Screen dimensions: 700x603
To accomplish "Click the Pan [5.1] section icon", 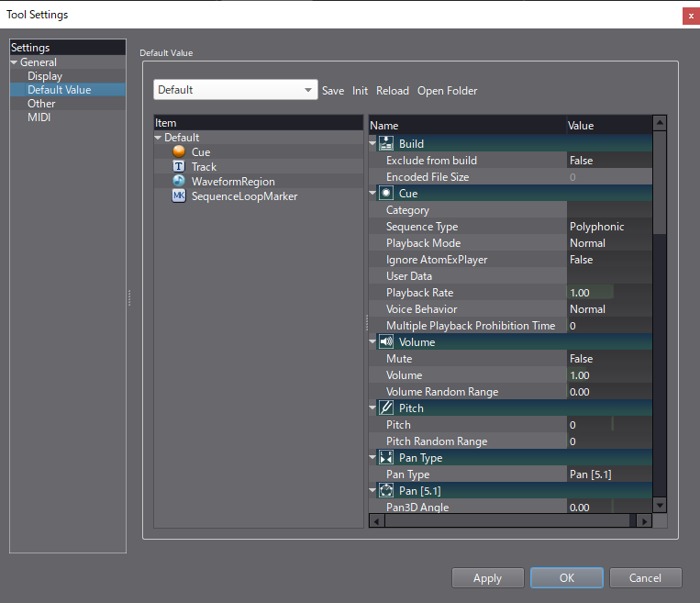I will click(x=386, y=491).
